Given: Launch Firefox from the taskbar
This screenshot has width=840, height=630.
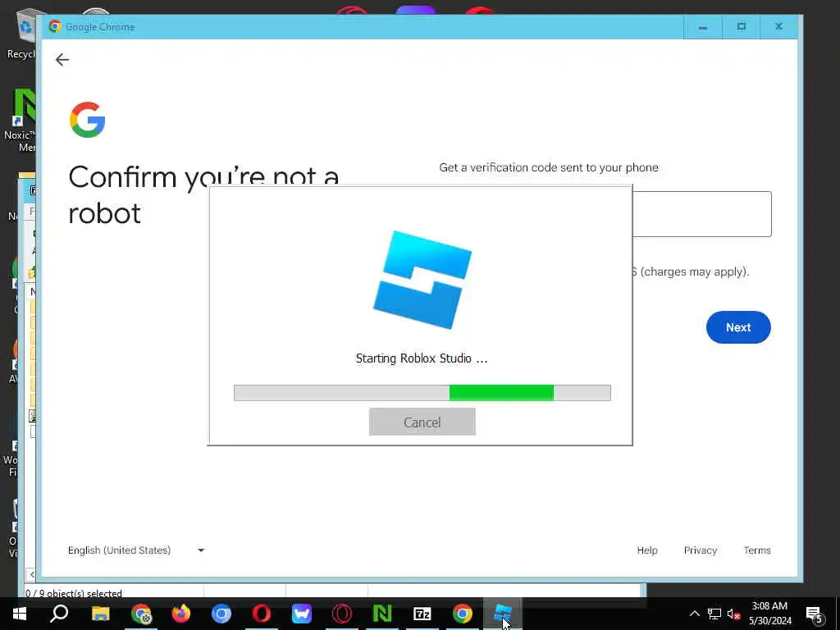Looking at the screenshot, I should click(181, 614).
